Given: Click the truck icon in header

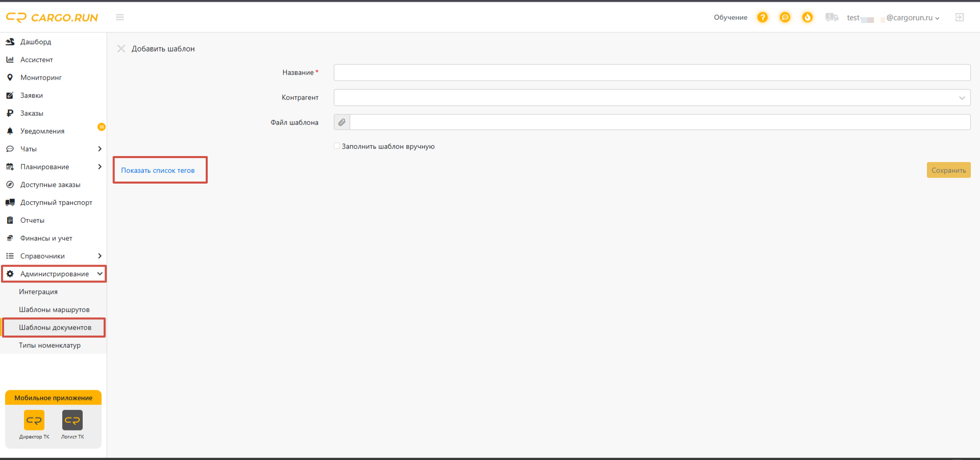Looking at the screenshot, I should click(x=831, y=17).
